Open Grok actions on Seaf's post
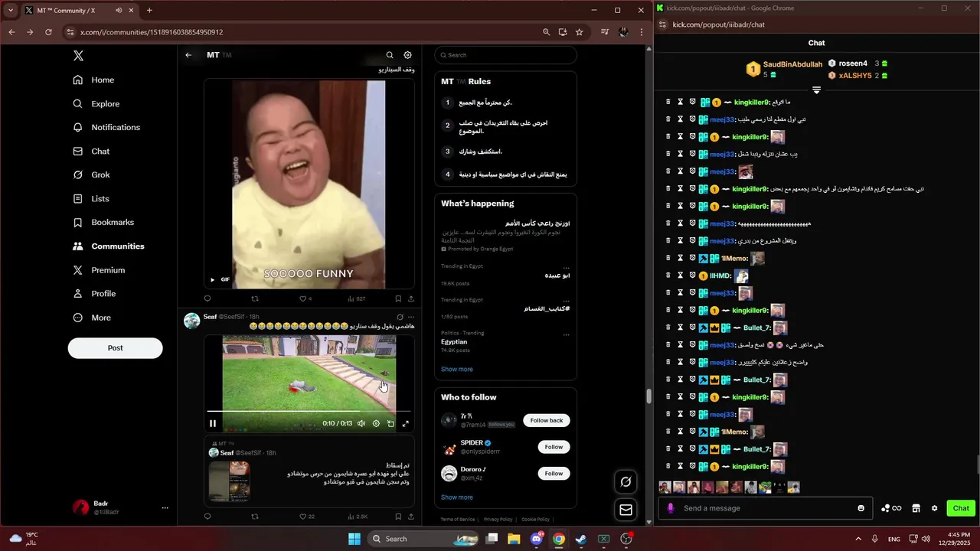 400,317
